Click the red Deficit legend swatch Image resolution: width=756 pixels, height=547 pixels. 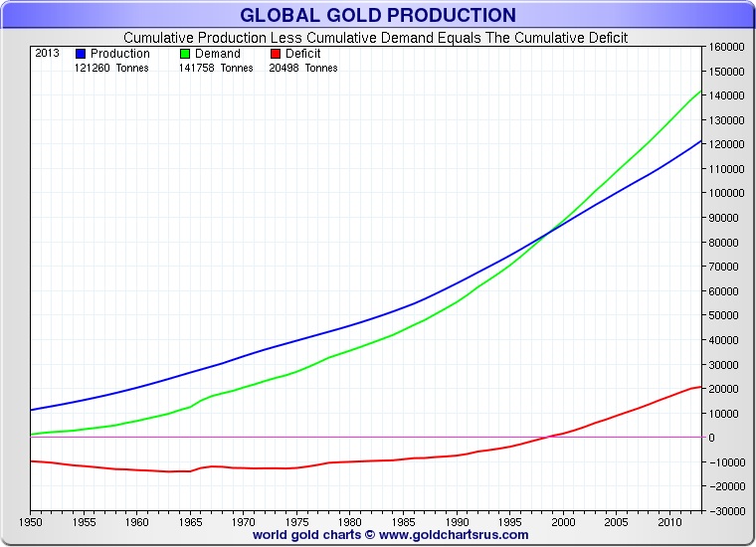tap(275, 54)
